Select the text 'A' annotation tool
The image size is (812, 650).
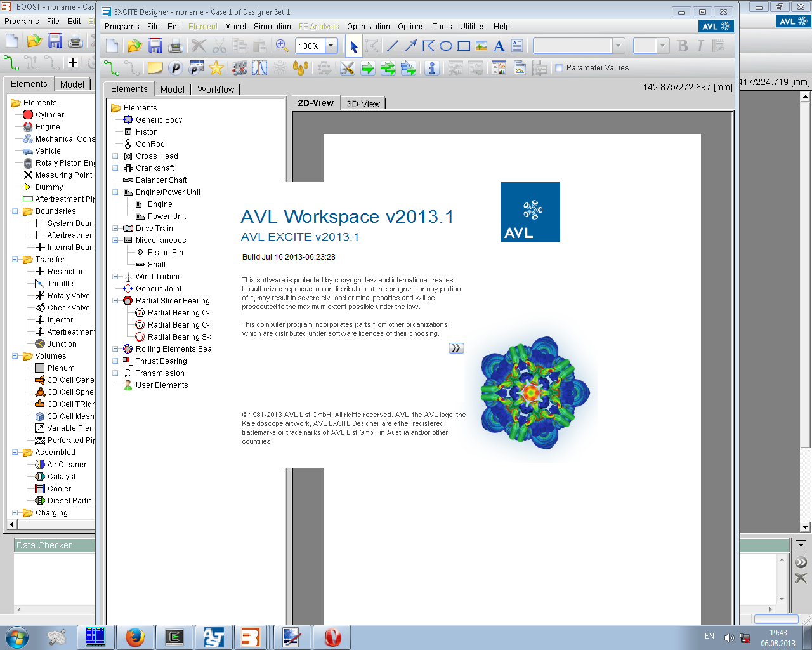[x=499, y=46]
